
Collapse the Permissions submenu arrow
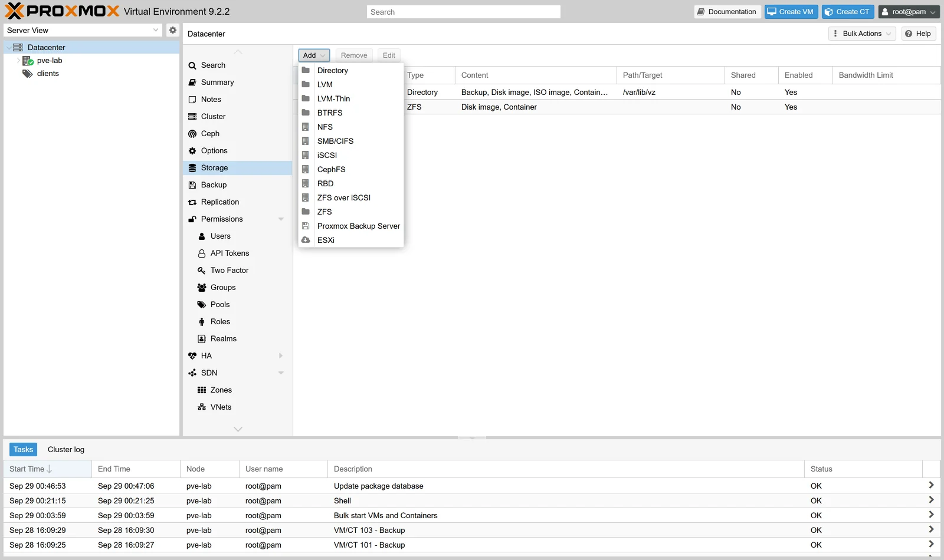pyautogui.click(x=281, y=219)
